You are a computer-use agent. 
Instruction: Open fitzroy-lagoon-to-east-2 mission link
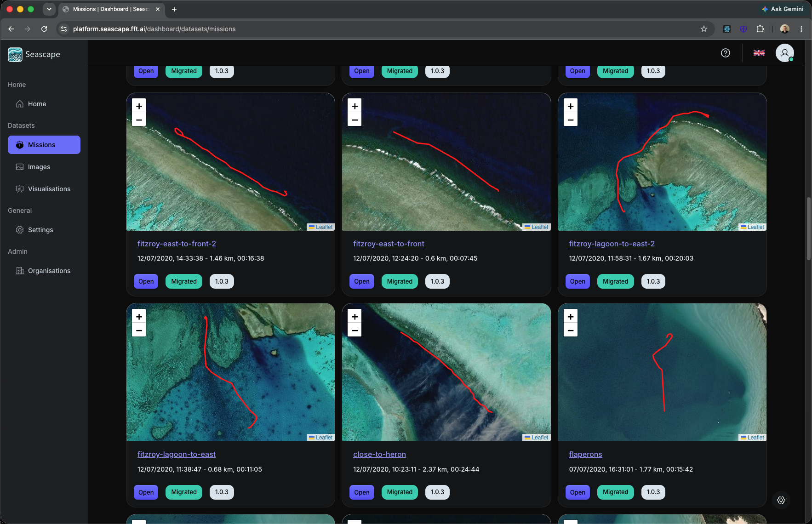click(612, 244)
